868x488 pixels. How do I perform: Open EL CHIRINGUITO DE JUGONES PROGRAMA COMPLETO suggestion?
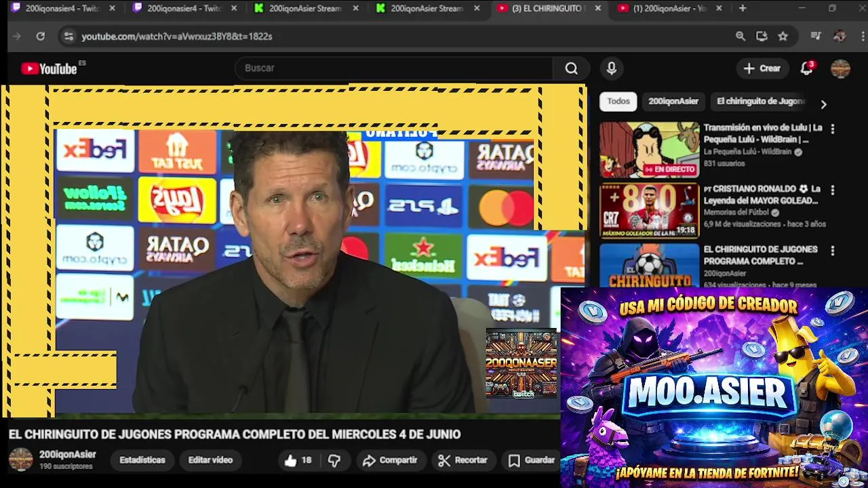click(x=760, y=255)
